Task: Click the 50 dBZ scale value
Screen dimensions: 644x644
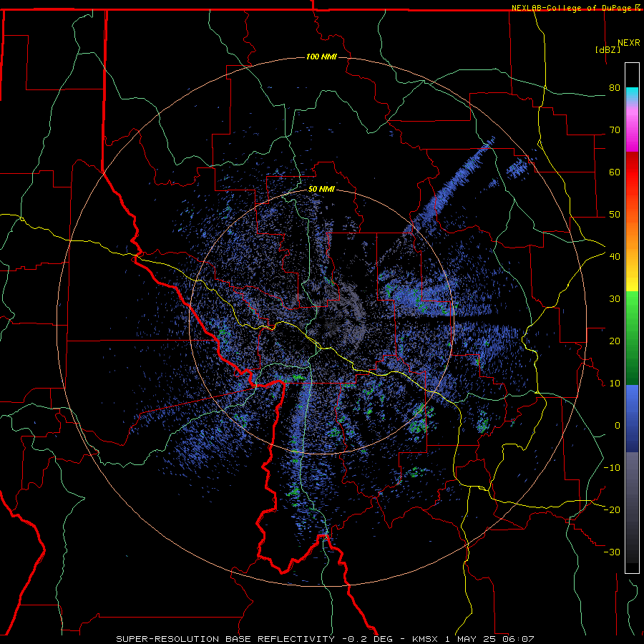Action: coord(615,215)
